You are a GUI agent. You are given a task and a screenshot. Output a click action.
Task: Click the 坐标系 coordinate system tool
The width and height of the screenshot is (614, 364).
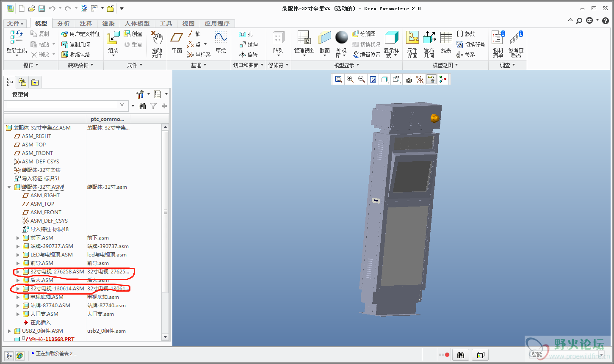(199, 55)
